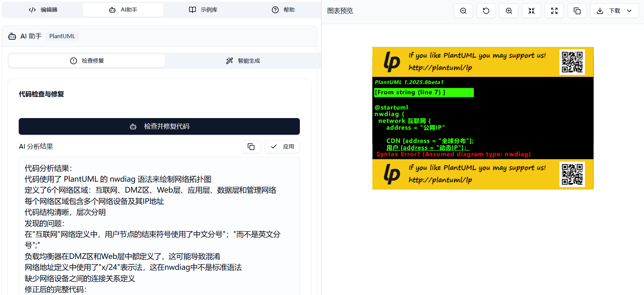
Task: Click the question mark icon on 帮助
Action: (x=275, y=10)
